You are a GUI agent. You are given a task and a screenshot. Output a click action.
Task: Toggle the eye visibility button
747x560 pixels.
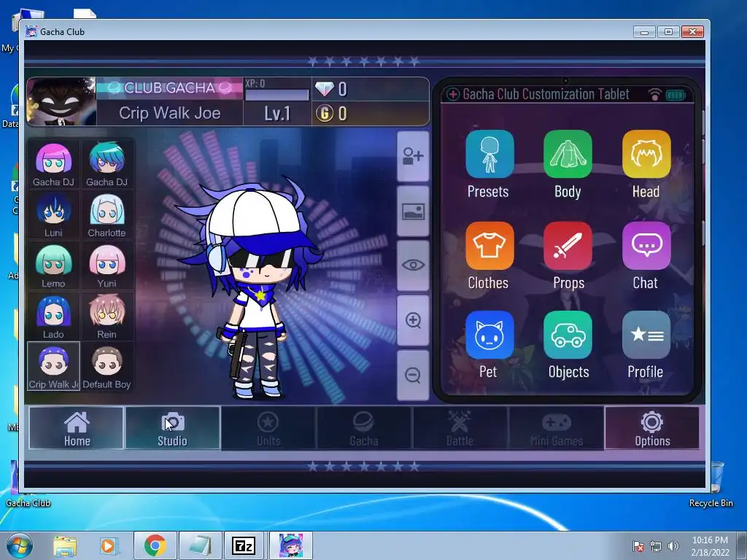coord(413,265)
